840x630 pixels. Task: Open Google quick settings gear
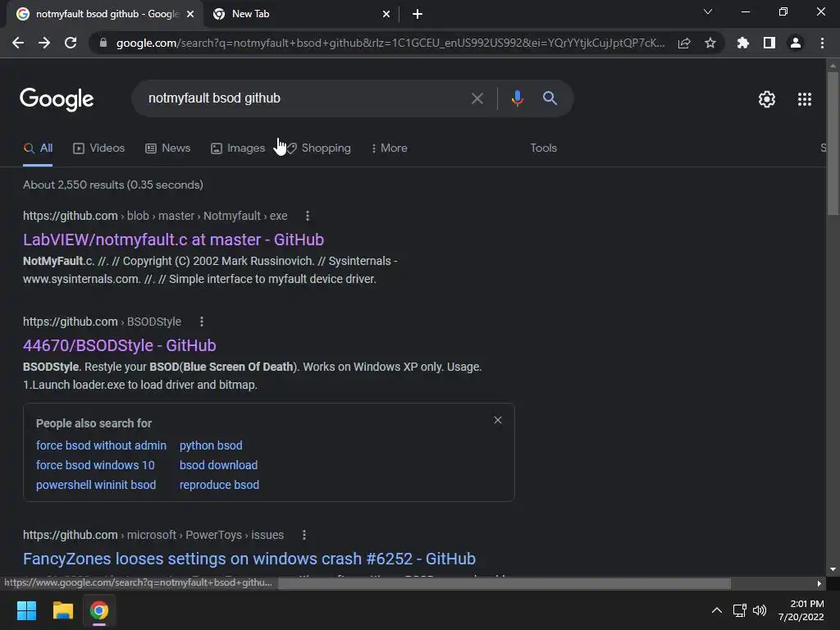tap(767, 99)
